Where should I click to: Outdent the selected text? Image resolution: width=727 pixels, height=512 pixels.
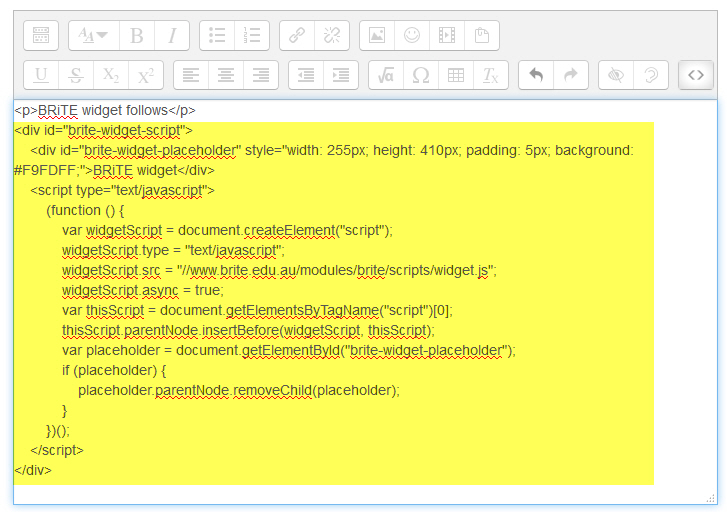tap(306, 75)
